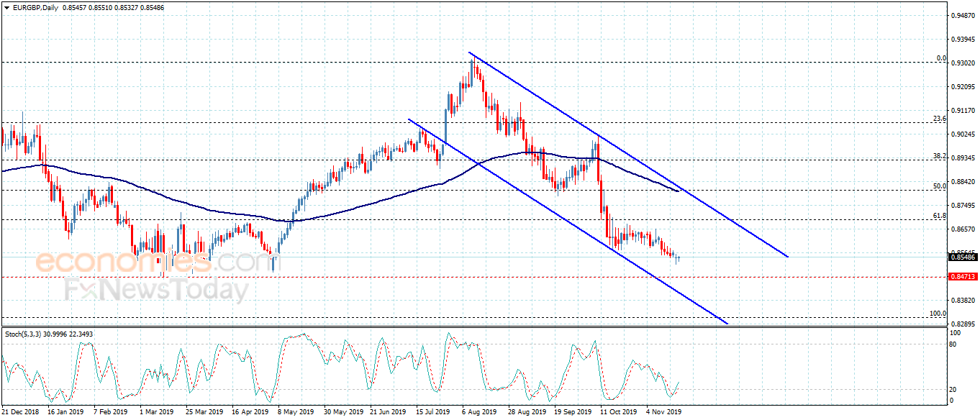Click the 0.90245 price axis value
Viewport: 980px width, 420px height.
pyautogui.click(x=963, y=134)
